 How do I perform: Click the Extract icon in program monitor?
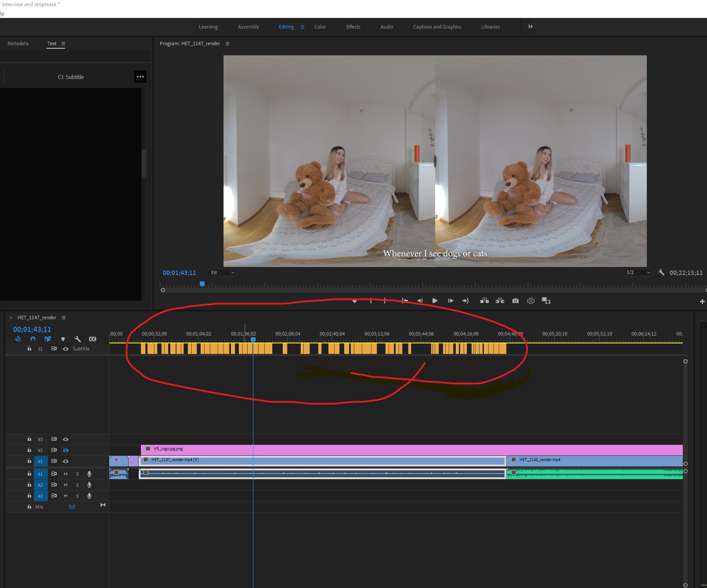(500, 301)
